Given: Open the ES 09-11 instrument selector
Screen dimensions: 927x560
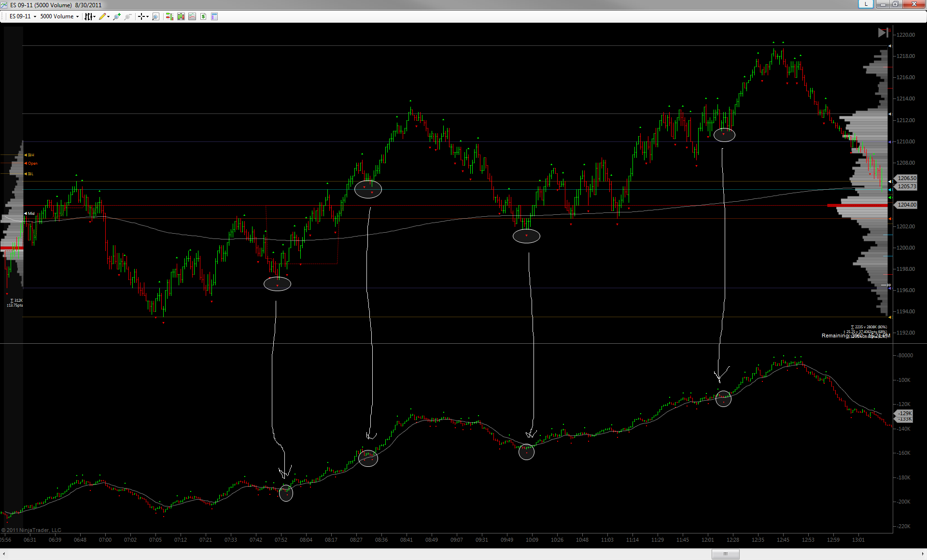Looking at the screenshot, I should coord(23,16).
